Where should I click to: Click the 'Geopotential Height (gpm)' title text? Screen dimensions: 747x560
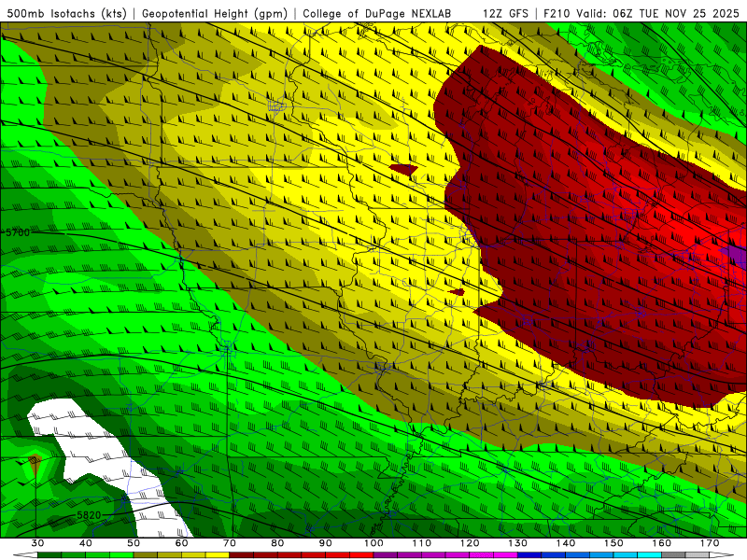click(215, 14)
